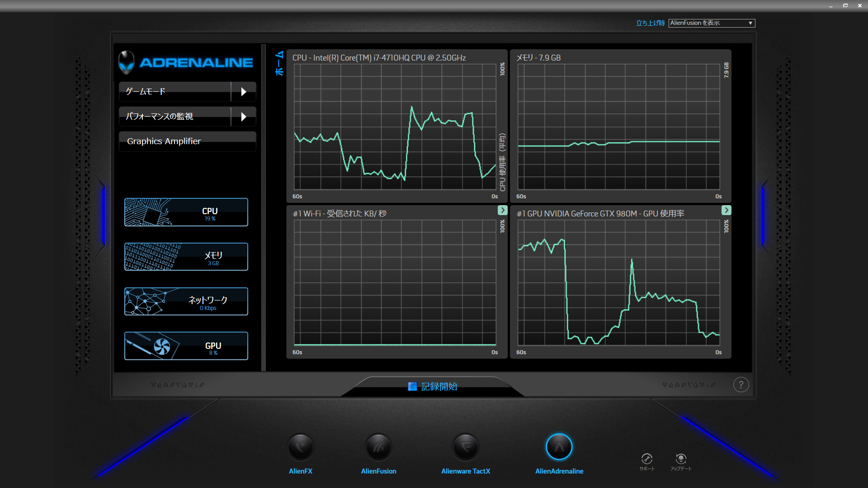The image size is (868, 488).
Task: Launch the Alienware TactX icon
Action: pyautogui.click(x=466, y=447)
